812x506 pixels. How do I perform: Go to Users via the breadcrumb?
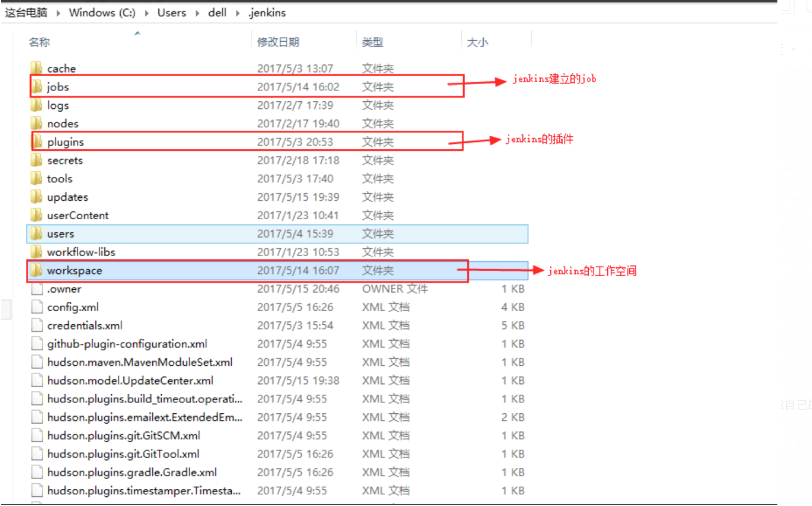pos(171,13)
